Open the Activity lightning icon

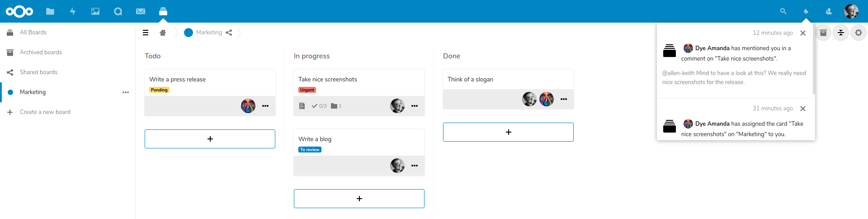click(x=73, y=11)
